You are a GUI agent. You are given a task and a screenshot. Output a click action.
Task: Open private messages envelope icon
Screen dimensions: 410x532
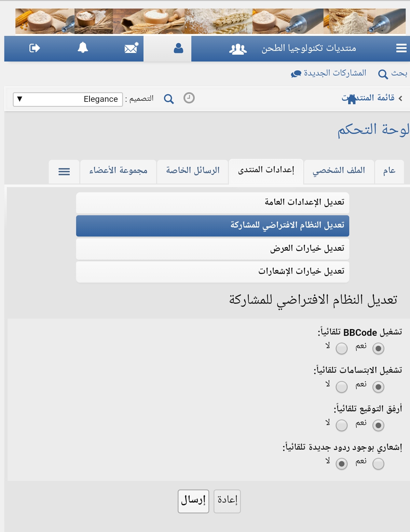[x=131, y=48]
